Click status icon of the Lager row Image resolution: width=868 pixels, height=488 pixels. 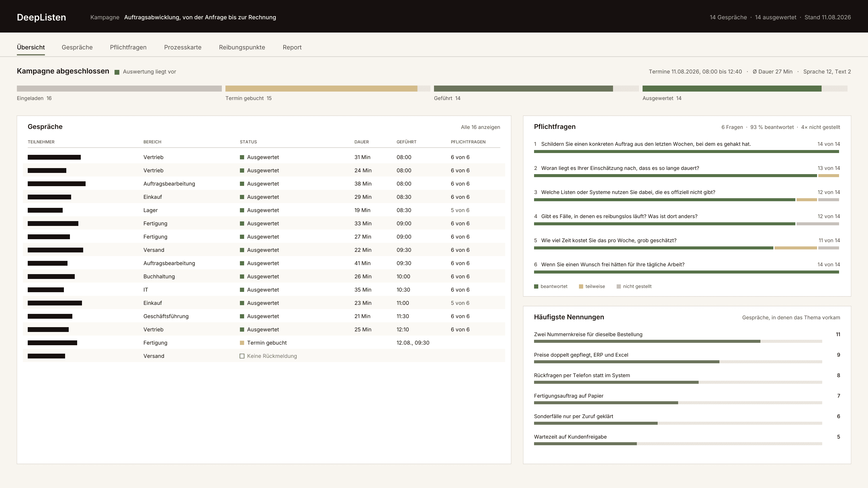click(242, 210)
